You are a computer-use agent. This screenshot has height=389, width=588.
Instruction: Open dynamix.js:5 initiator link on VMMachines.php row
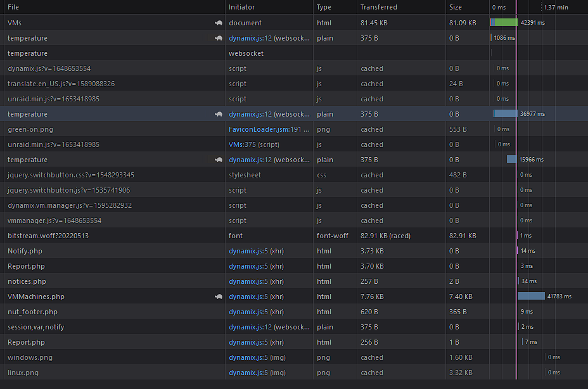click(248, 297)
